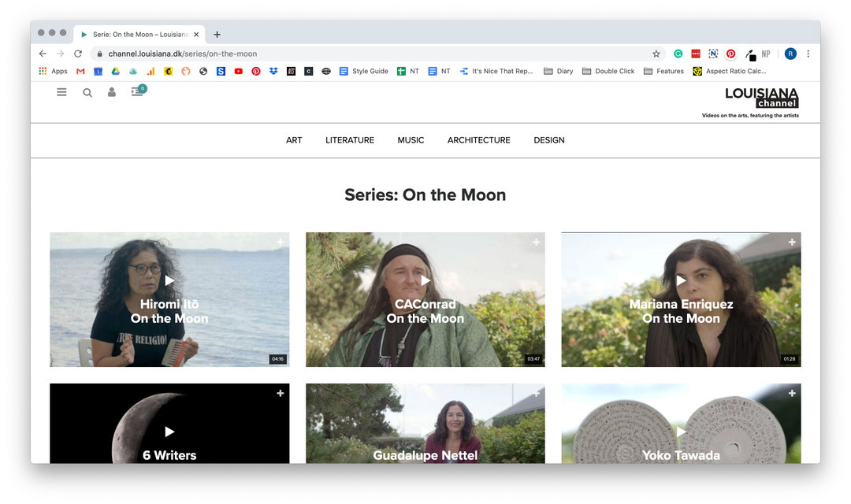Open the Dropbox bookmark

tap(273, 71)
